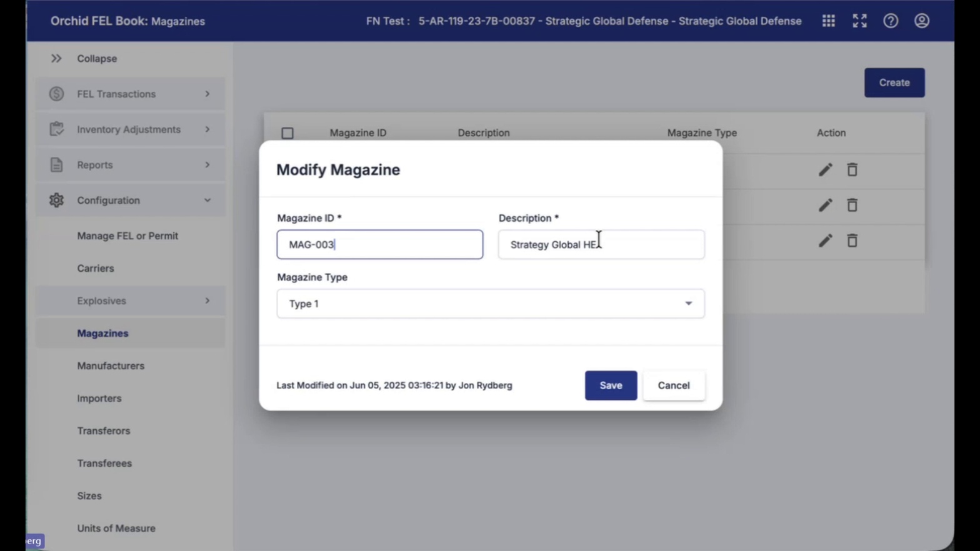Click the FN Test license text in header
Screen dimensions: 980x551
coord(584,21)
